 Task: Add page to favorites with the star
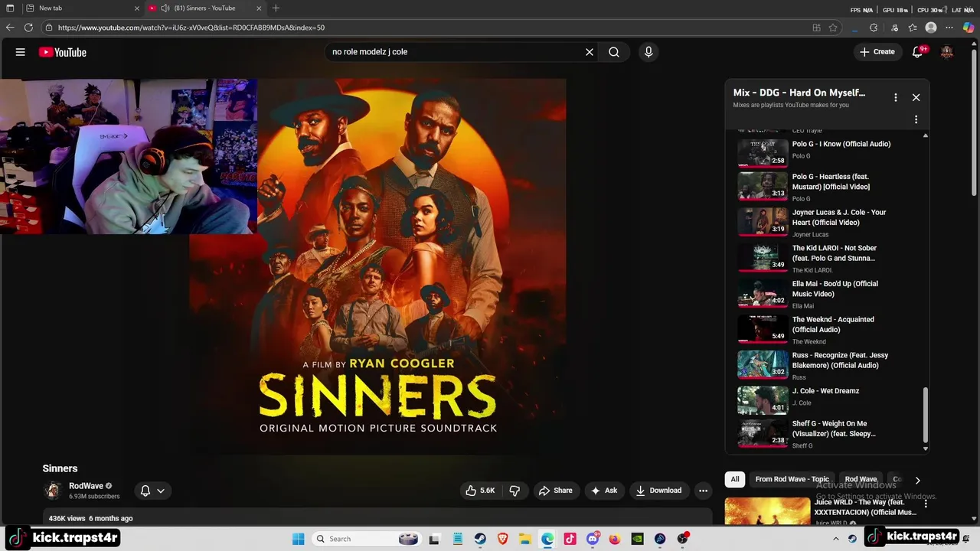pyautogui.click(x=833, y=28)
